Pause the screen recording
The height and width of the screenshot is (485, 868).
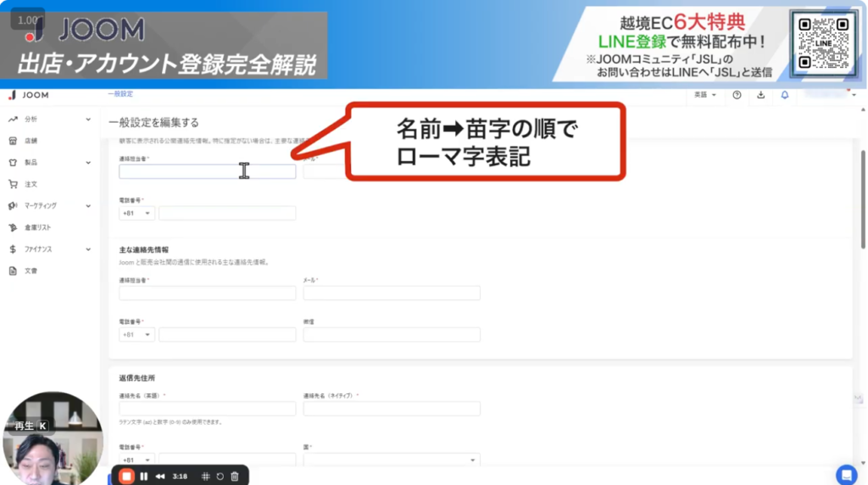point(144,477)
